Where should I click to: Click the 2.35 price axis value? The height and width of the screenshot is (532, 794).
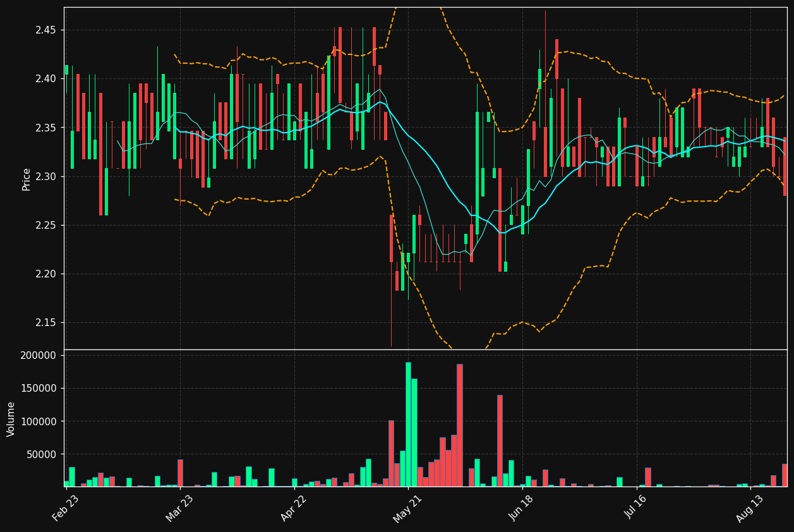pyautogui.click(x=46, y=128)
